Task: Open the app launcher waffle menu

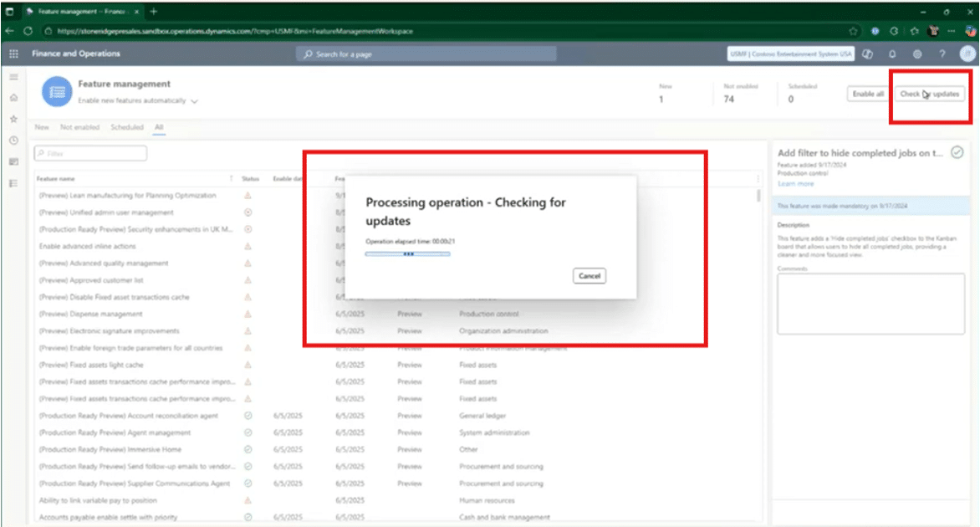Action: click(x=13, y=54)
